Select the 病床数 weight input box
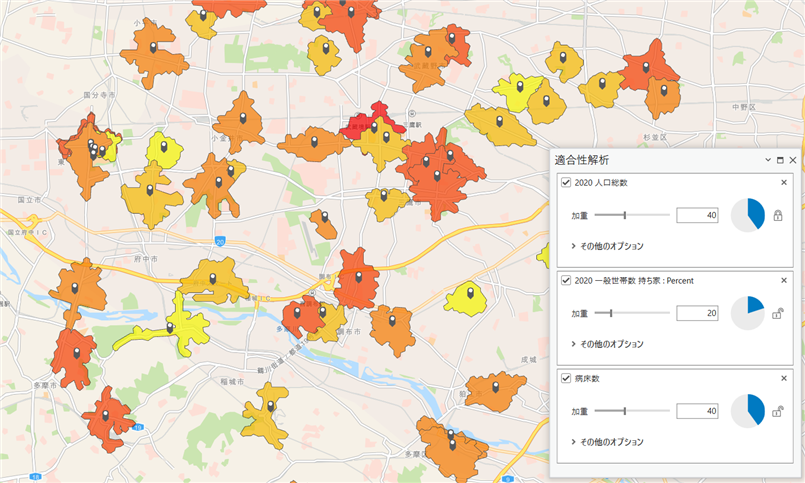This screenshot has width=805, height=483. (x=697, y=411)
